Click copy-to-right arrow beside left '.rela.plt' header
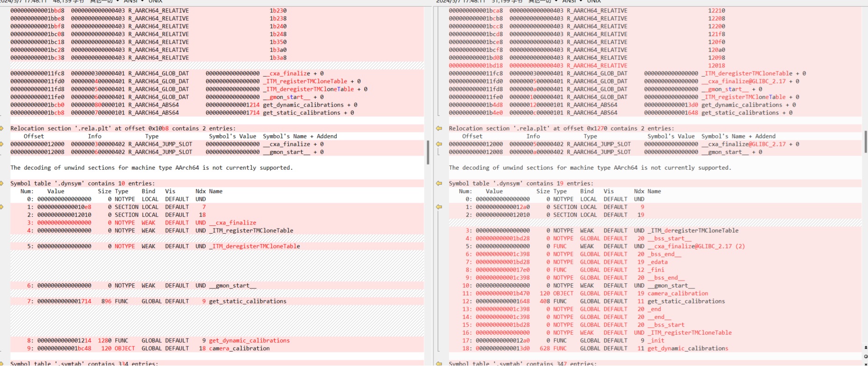This screenshot has height=374, width=868. point(2,128)
